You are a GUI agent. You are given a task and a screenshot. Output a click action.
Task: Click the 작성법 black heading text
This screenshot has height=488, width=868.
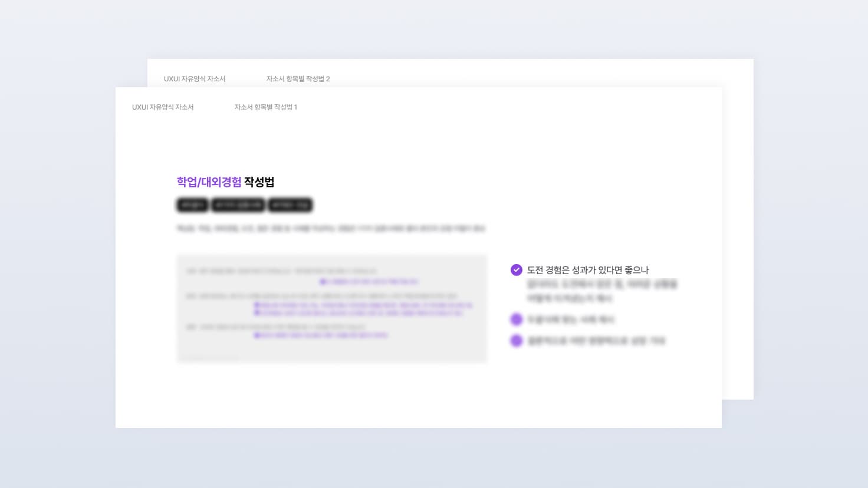[259, 182]
